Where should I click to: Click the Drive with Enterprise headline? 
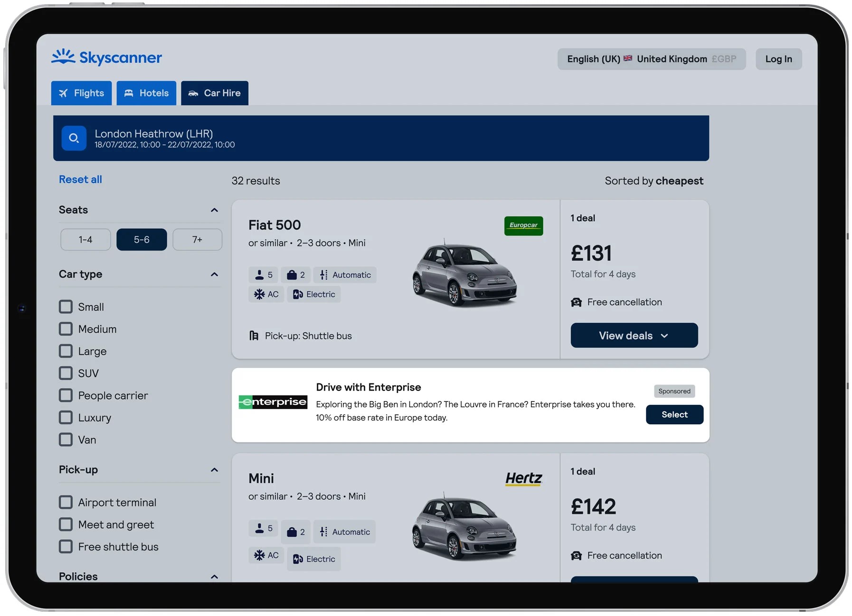[x=369, y=387]
